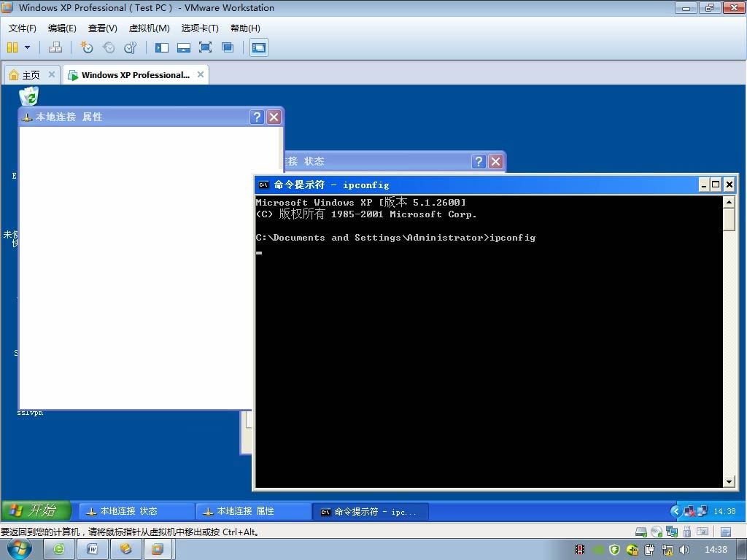Pause the virtual machine with the pause icon

tap(13, 47)
